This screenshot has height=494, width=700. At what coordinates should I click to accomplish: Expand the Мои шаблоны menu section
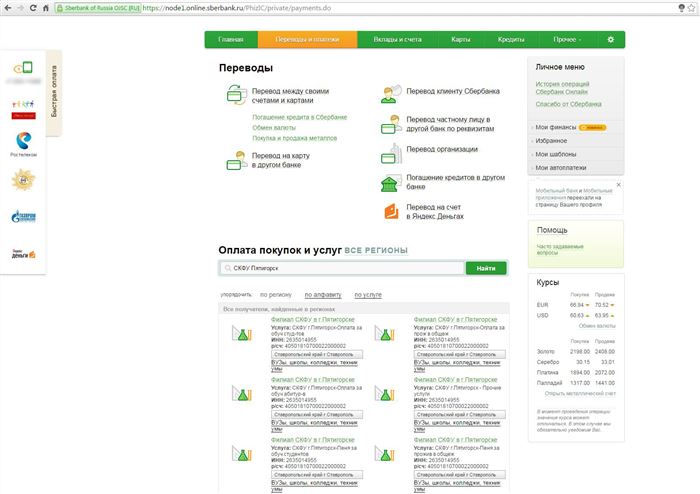click(556, 154)
